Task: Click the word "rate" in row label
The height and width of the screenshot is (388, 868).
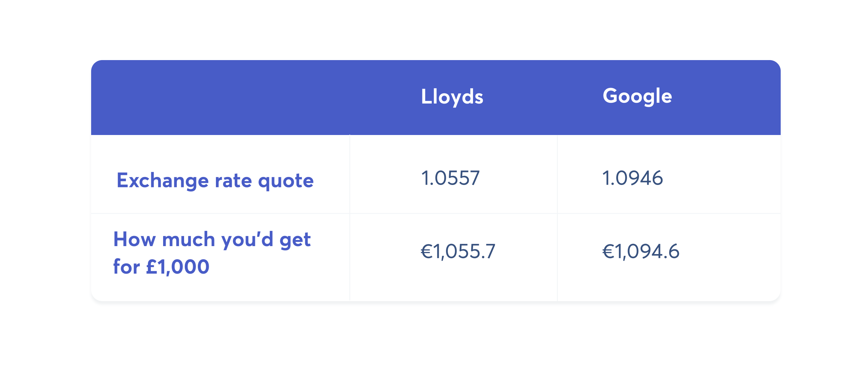Action: (233, 181)
